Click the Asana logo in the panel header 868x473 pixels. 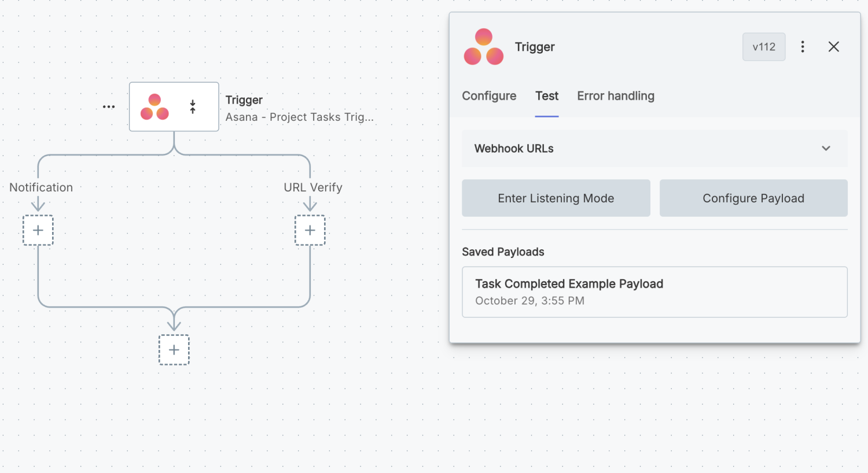pos(484,46)
